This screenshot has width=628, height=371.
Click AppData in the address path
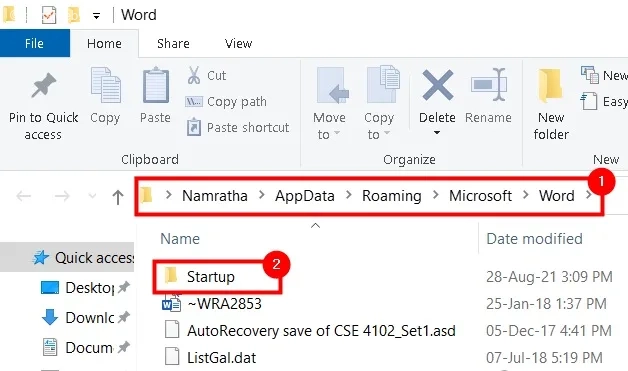305,196
